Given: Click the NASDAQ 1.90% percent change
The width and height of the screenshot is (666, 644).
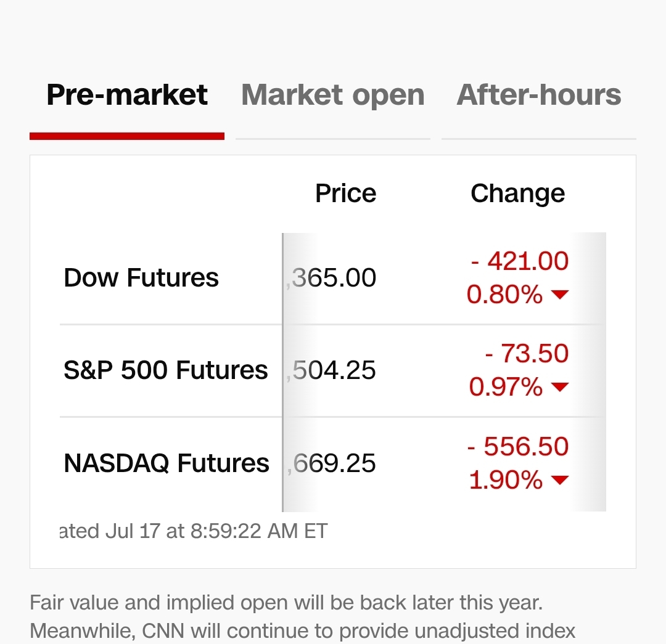Looking at the screenshot, I should click(x=506, y=480).
